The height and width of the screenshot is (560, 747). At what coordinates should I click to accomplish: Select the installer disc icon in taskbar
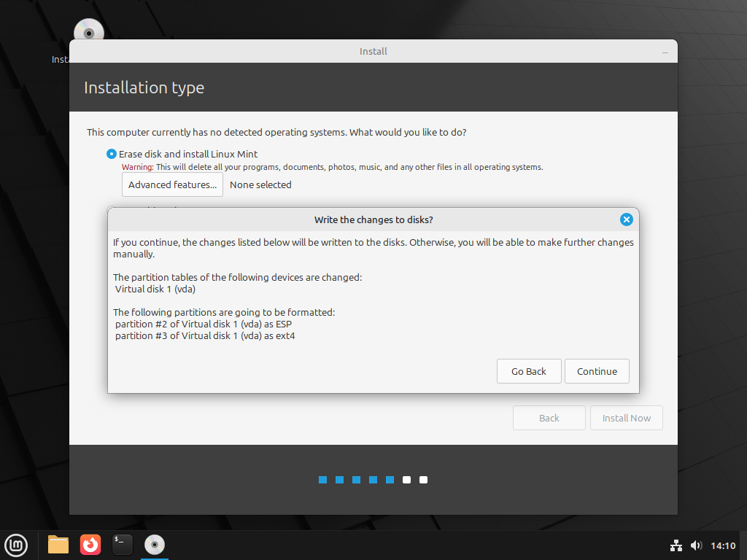155,545
